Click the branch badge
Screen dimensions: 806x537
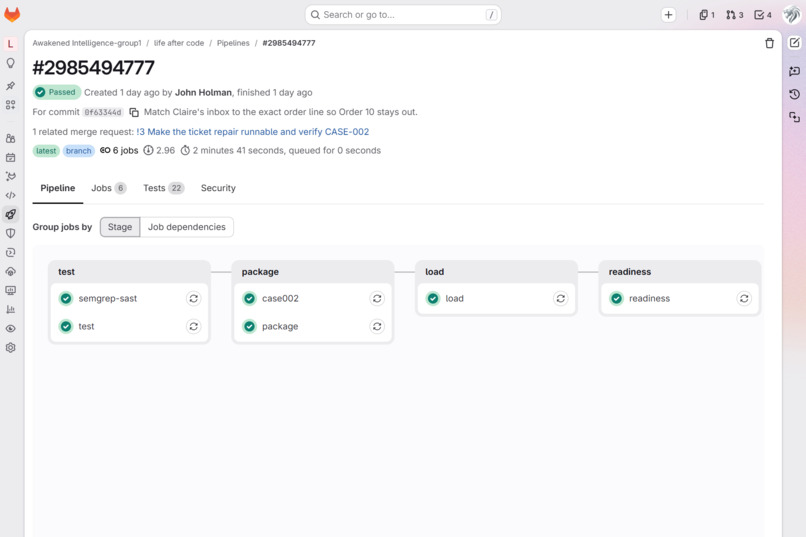[78, 151]
